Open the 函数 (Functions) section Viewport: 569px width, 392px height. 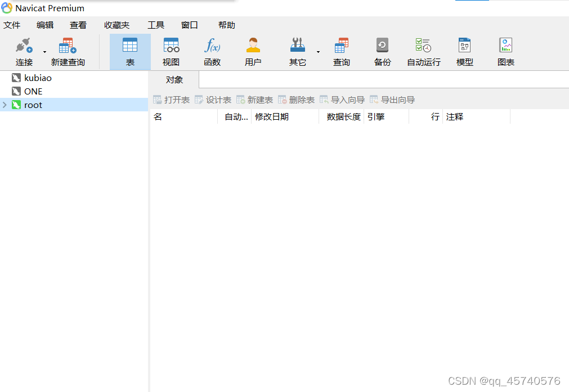pos(212,51)
